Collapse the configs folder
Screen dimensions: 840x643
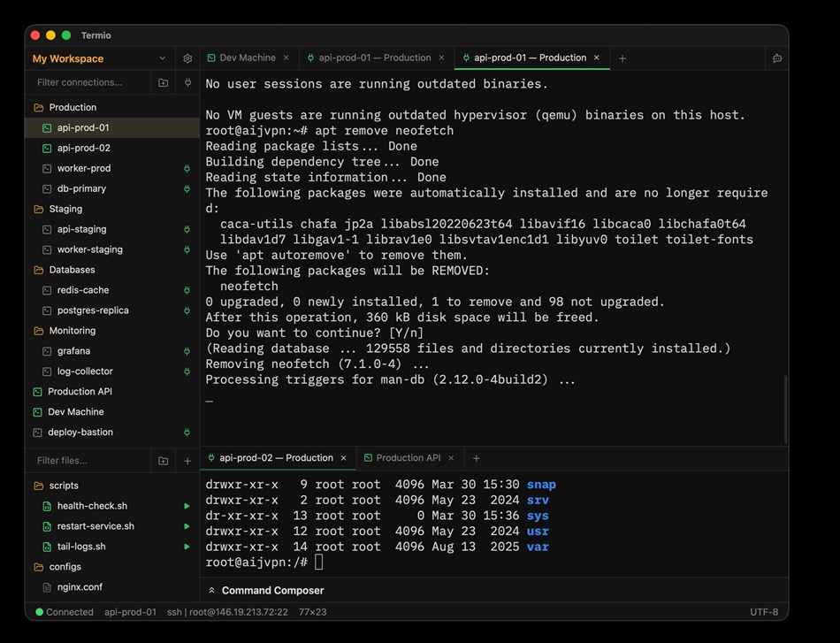click(112, 566)
